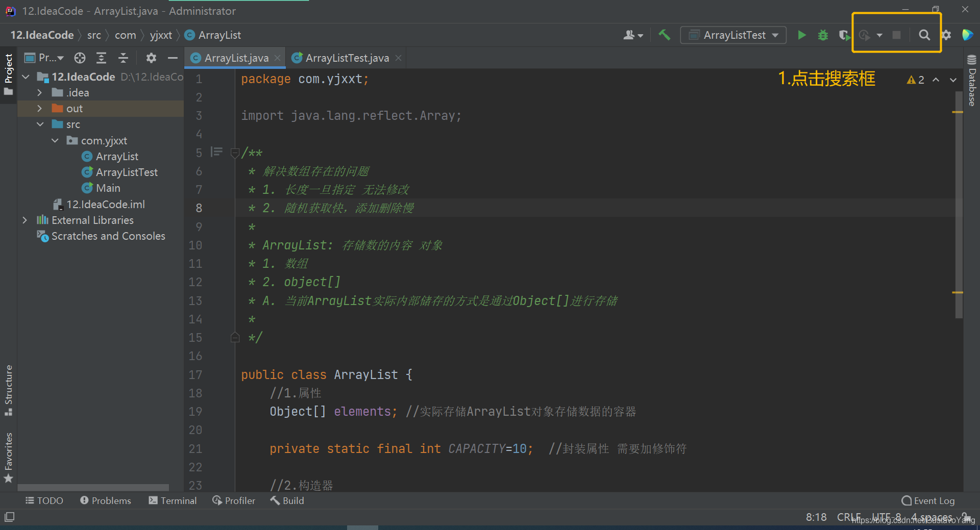The image size is (980, 530).
Task: Toggle the Structure tool window
Action: 8,390
